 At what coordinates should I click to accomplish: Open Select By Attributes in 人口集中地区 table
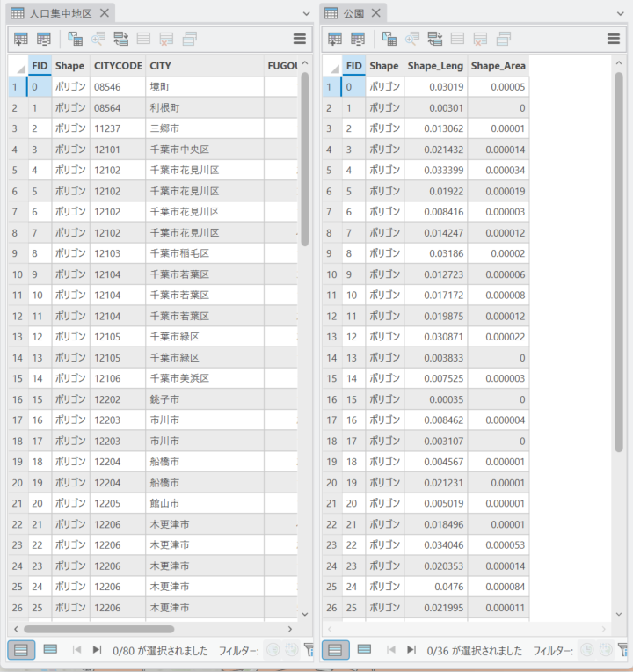(76, 39)
